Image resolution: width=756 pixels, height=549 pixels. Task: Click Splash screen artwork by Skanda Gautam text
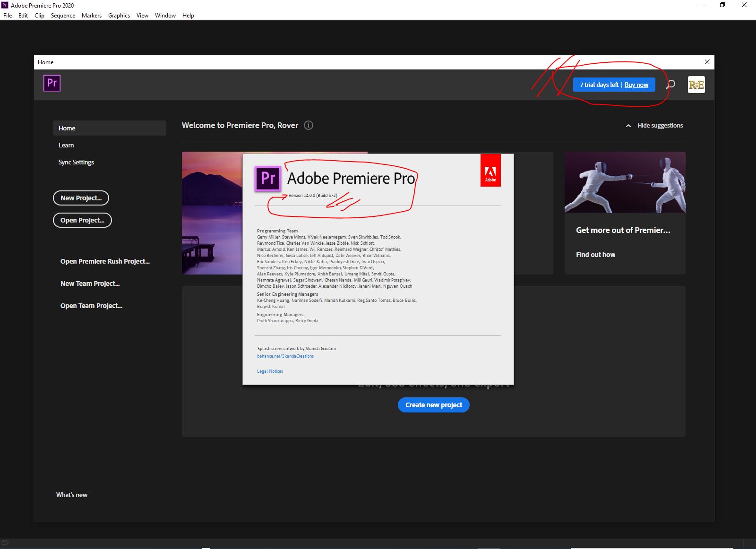297,349
